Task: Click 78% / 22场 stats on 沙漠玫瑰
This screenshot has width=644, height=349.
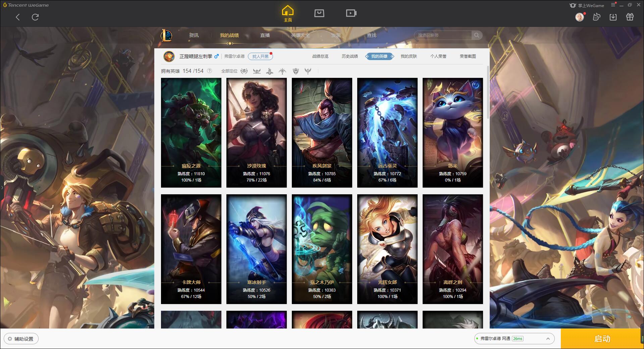Action: (257, 180)
